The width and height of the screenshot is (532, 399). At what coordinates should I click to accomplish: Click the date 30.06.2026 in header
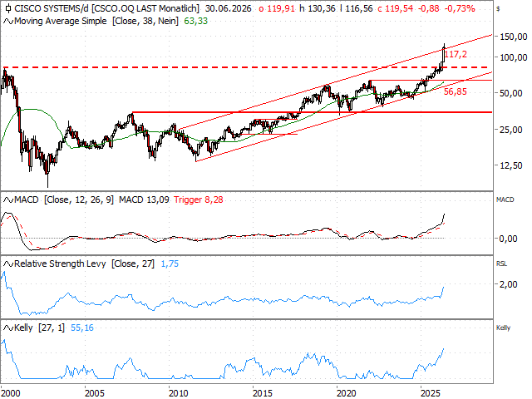[229, 8]
